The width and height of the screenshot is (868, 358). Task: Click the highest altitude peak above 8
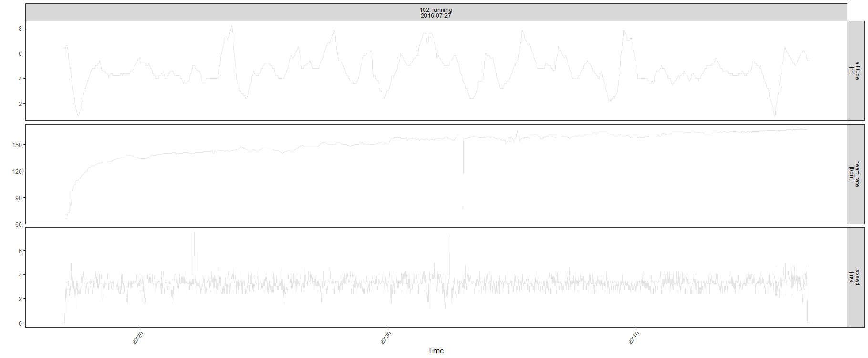(231, 27)
